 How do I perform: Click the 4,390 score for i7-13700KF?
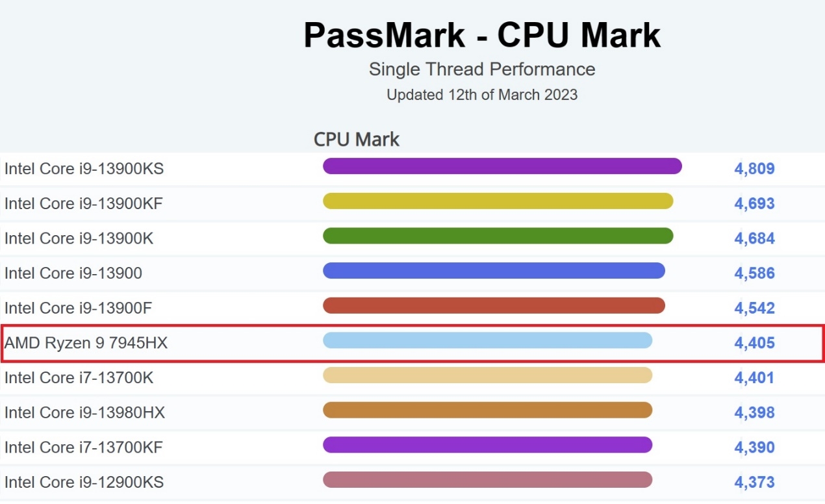[754, 447]
